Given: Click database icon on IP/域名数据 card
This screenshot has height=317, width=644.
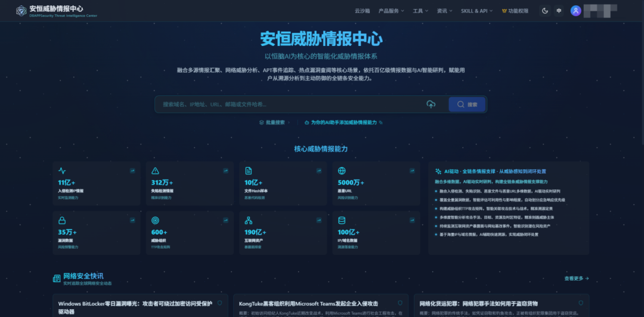Looking at the screenshot, I should point(342,220).
